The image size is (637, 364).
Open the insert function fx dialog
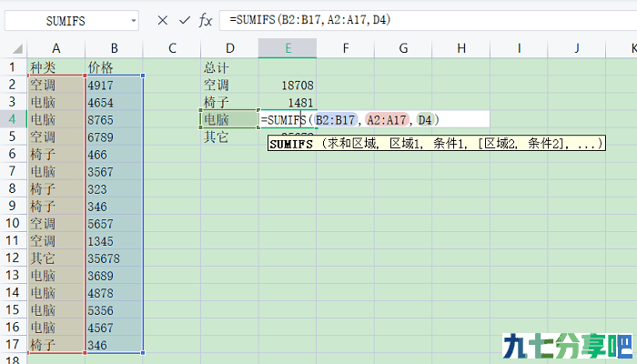coord(206,20)
